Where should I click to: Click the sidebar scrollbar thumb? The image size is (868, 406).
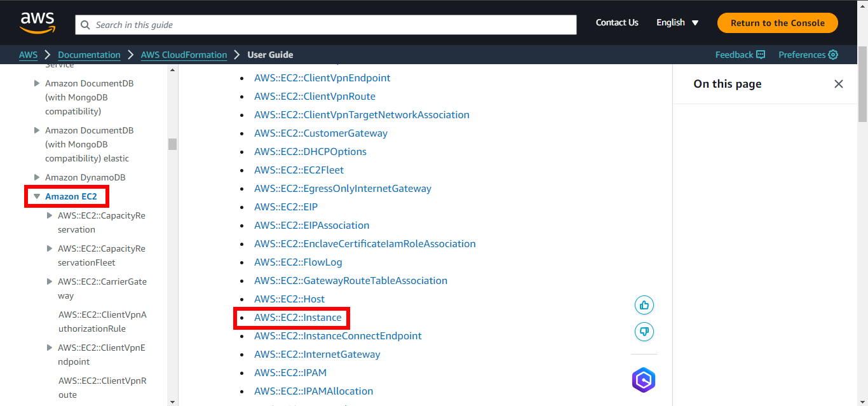coord(172,144)
